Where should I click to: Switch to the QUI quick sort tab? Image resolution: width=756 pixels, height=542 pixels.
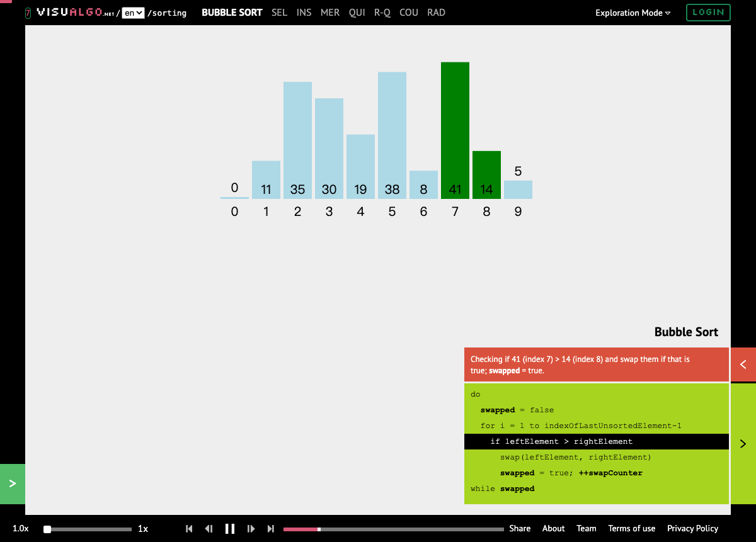(357, 13)
